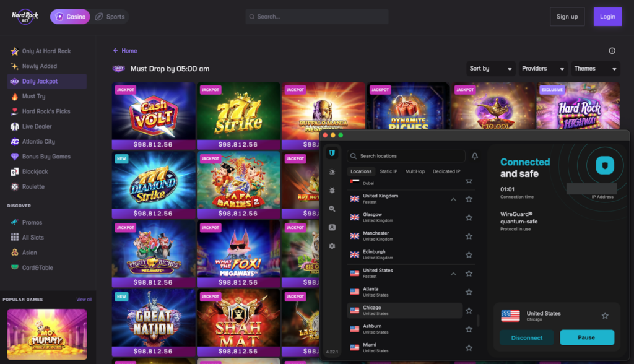The width and height of the screenshot is (634, 364).
Task: Open the Sort by dropdown
Action: (x=490, y=69)
